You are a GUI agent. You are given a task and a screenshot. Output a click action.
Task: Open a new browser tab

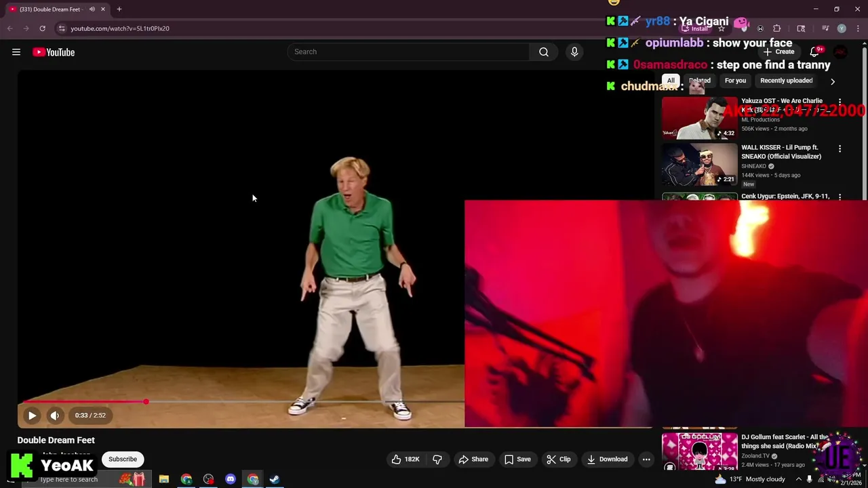pyautogui.click(x=119, y=9)
